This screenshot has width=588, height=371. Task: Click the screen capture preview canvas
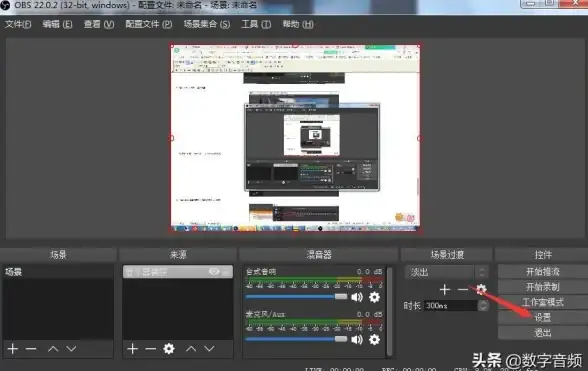(295, 138)
